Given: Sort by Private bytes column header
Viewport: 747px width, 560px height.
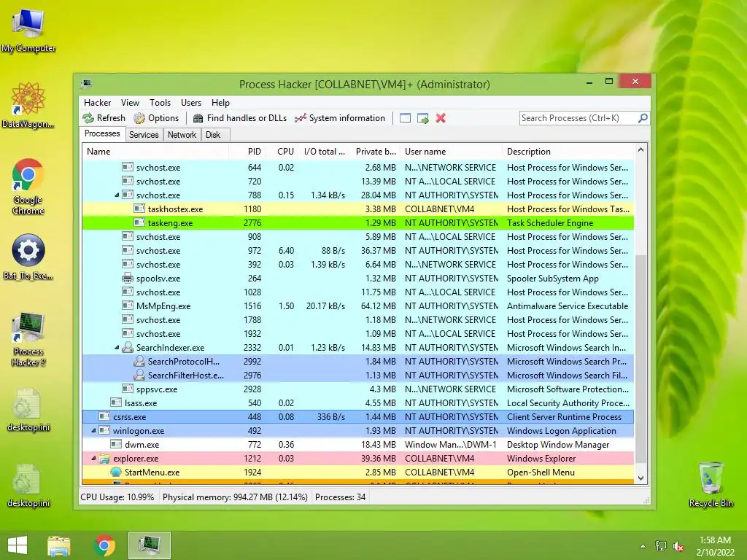Looking at the screenshot, I should click(x=376, y=152).
